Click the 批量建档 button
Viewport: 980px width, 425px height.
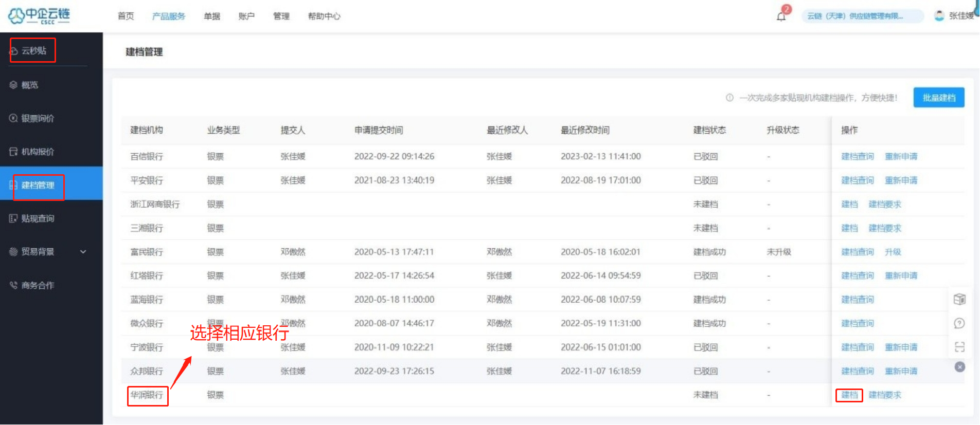938,98
